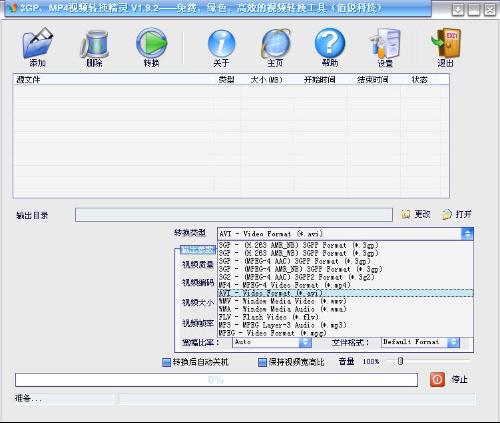
Task: Click the 0% conversion progress bar
Action: point(216,380)
